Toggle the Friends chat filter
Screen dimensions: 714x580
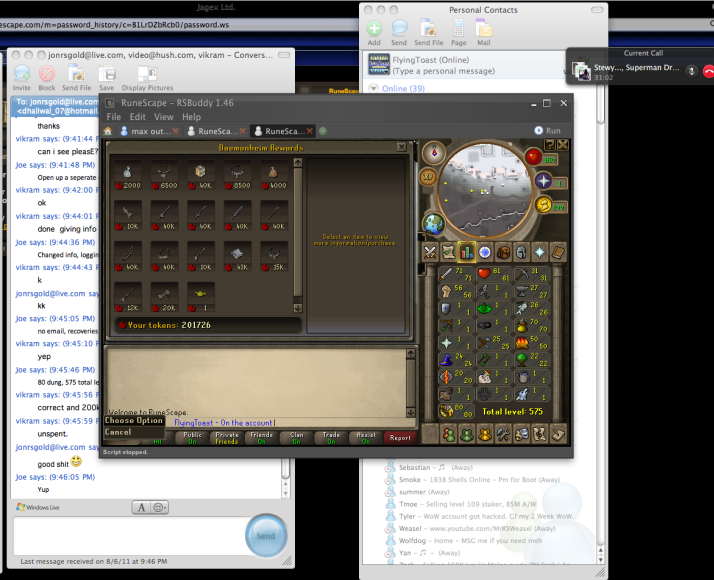point(261,438)
